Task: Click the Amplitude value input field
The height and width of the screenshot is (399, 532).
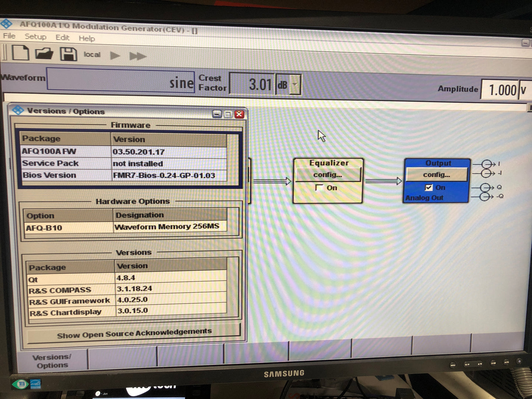Action: coord(500,90)
